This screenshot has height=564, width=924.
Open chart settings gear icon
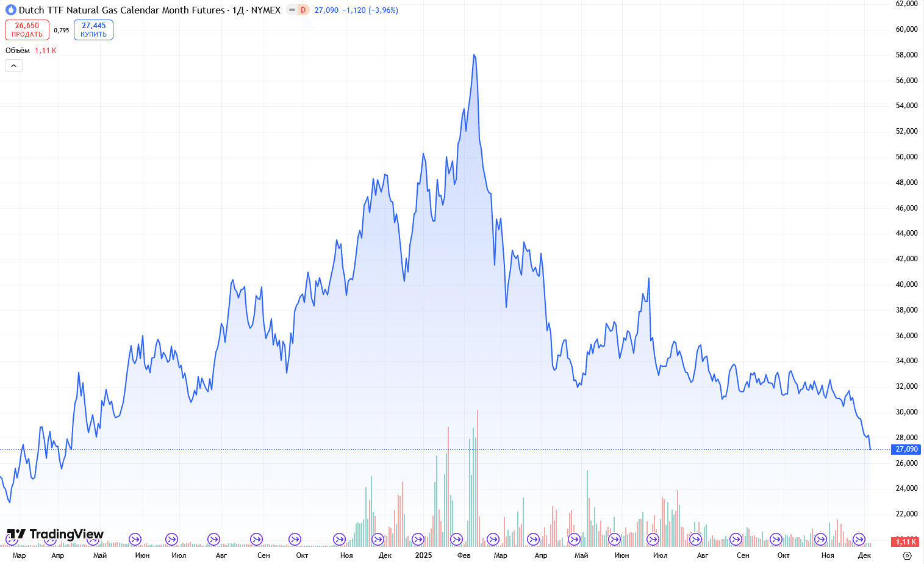tap(906, 555)
